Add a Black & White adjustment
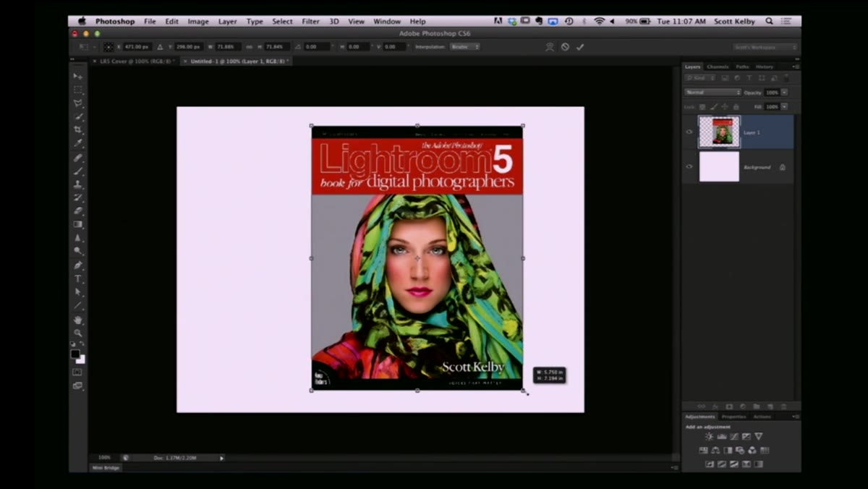The height and width of the screenshot is (489, 868). pos(728,450)
